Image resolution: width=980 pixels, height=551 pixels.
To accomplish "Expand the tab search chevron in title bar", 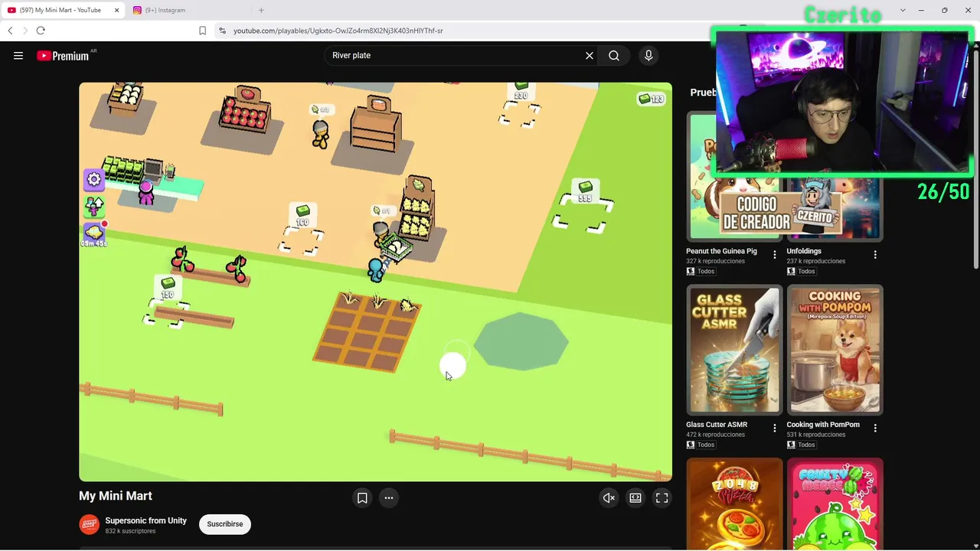I will point(903,10).
